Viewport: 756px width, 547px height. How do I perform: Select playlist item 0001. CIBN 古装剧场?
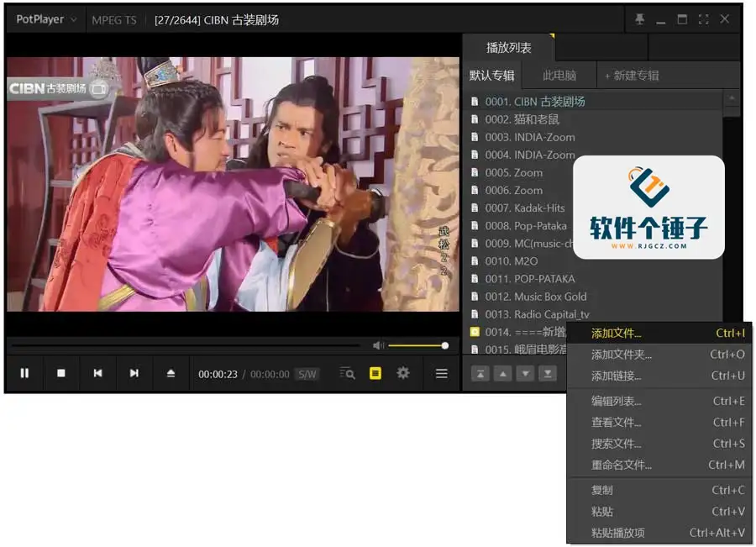click(593, 102)
